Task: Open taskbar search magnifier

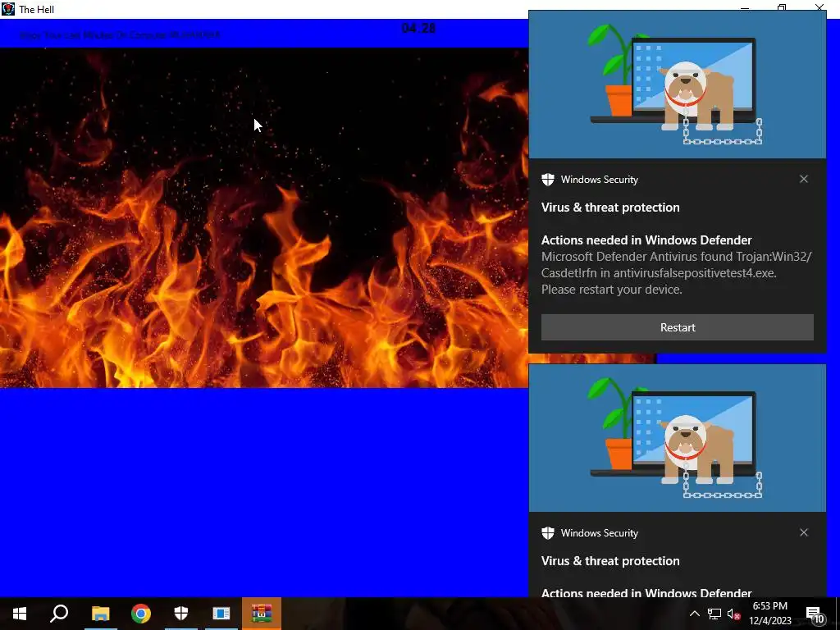Action: click(x=59, y=614)
